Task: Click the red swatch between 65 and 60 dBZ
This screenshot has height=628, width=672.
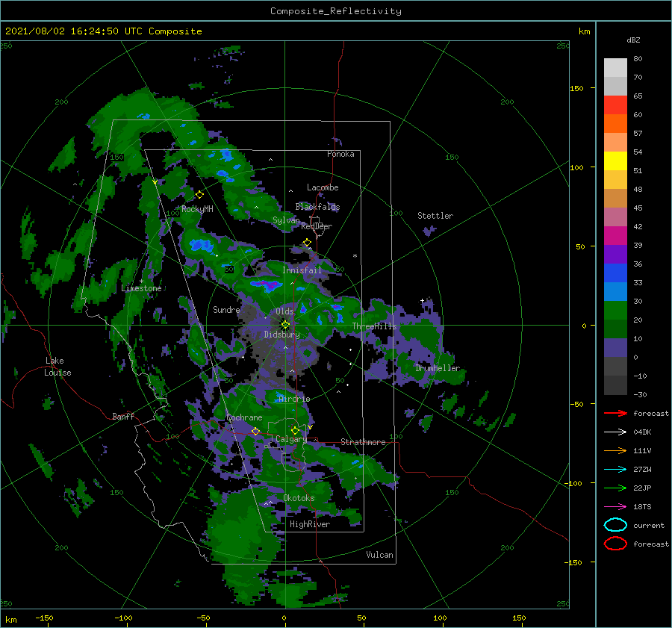Action: [x=615, y=105]
